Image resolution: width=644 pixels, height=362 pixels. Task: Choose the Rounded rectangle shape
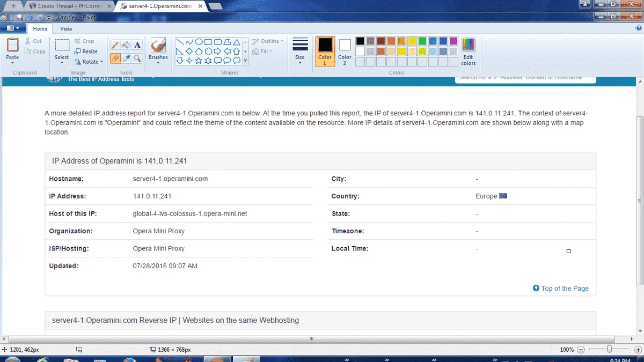point(217,42)
